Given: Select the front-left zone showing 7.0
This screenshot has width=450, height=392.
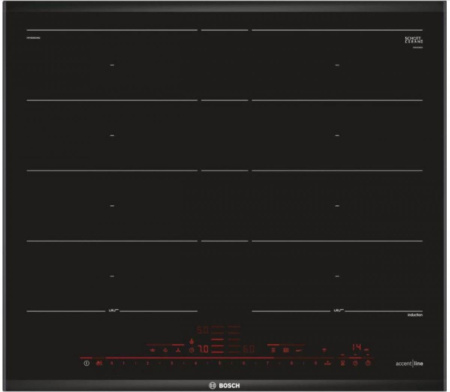Looking at the screenshot, I should tap(203, 349).
